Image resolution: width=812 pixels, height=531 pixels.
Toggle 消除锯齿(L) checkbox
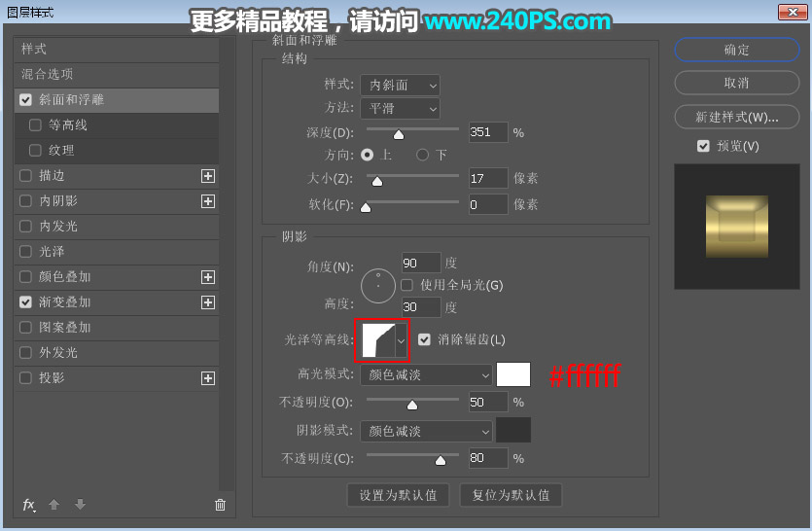pos(424,339)
